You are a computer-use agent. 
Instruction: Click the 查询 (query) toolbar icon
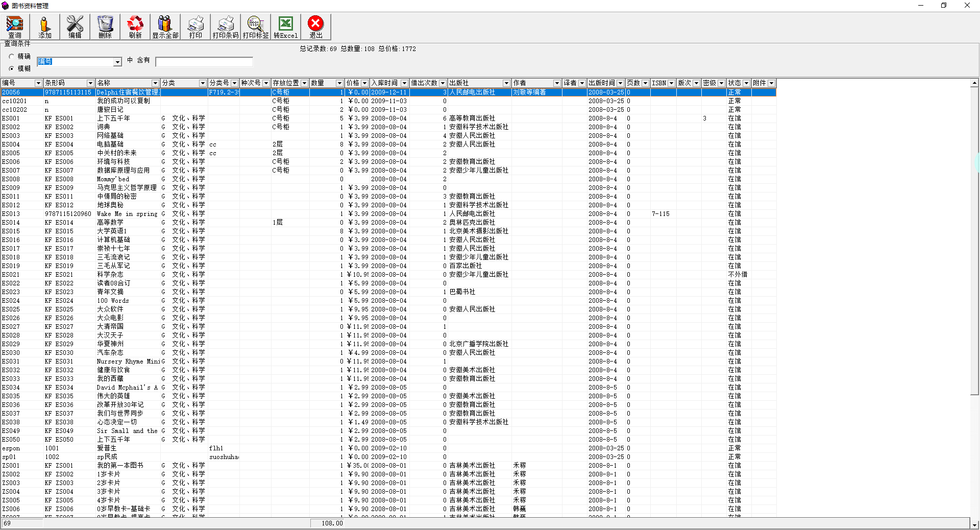15,27
